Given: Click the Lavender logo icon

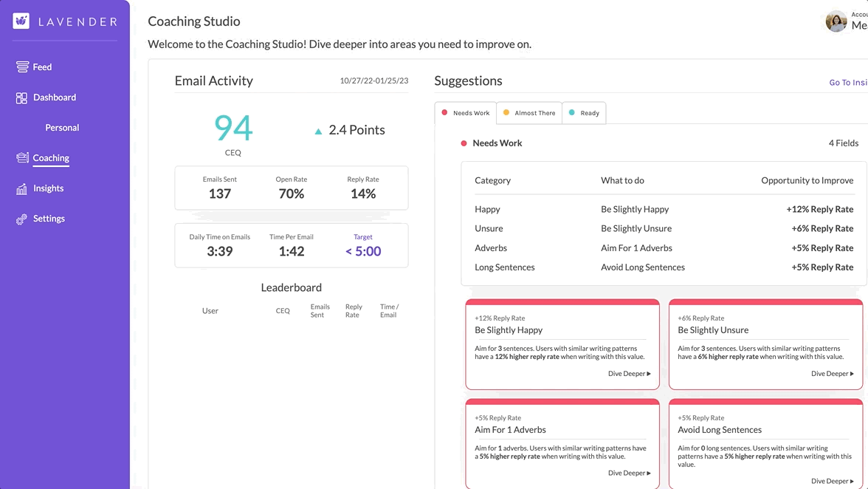Looking at the screenshot, I should coord(21,21).
